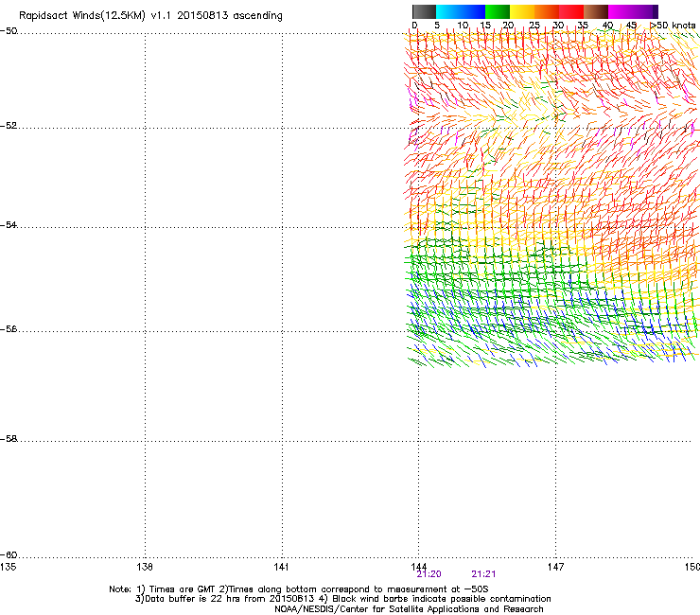This screenshot has width=700, height=615.
Task: Click the '147' longitude axis label
Action: [x=555, y=567]
